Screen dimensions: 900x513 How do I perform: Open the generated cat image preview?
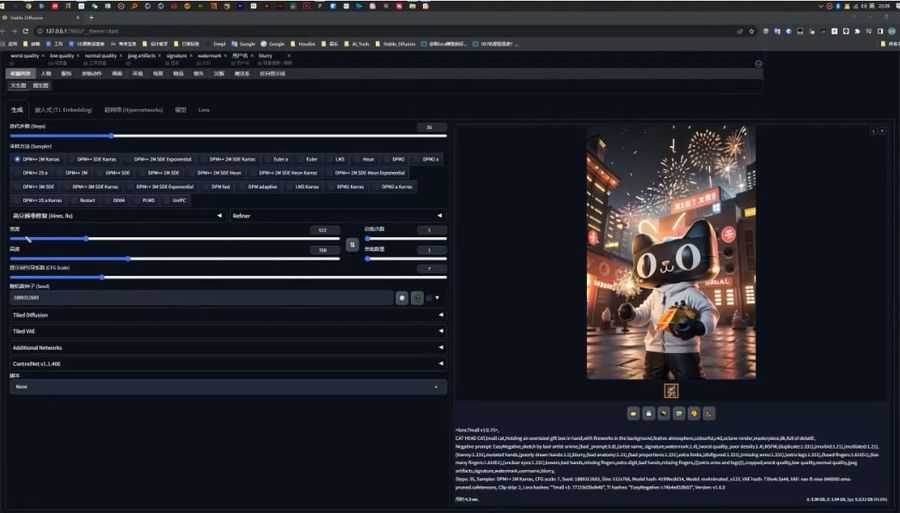671,252
